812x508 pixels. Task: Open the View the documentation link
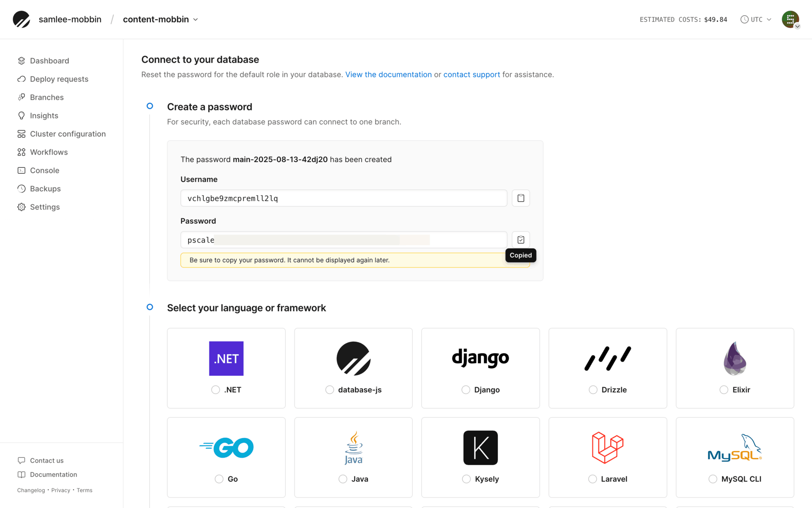(388, 75)
